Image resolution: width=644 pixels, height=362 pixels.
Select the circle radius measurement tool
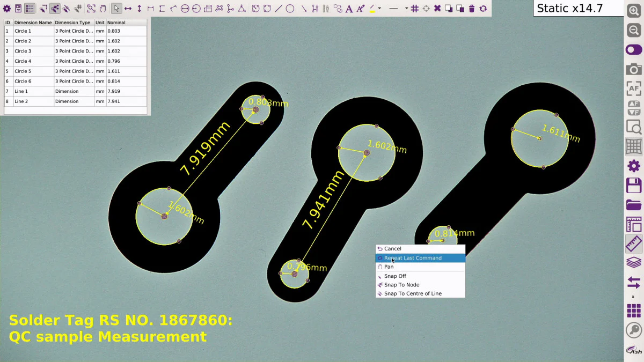click(196, 9)
